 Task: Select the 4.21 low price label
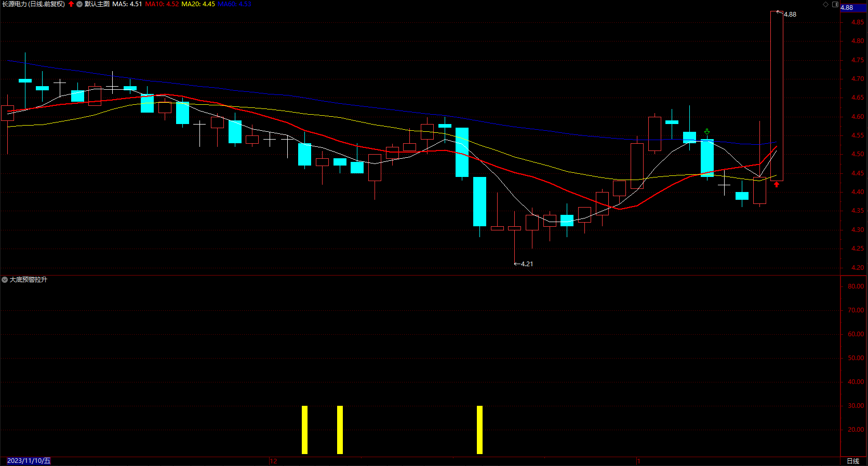[527, 264]
